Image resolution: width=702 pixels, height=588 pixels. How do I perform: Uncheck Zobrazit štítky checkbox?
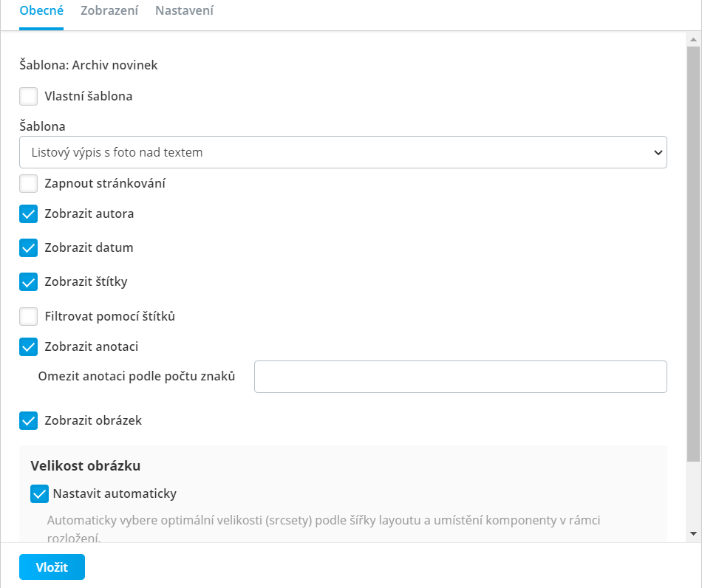coord(28,282)
